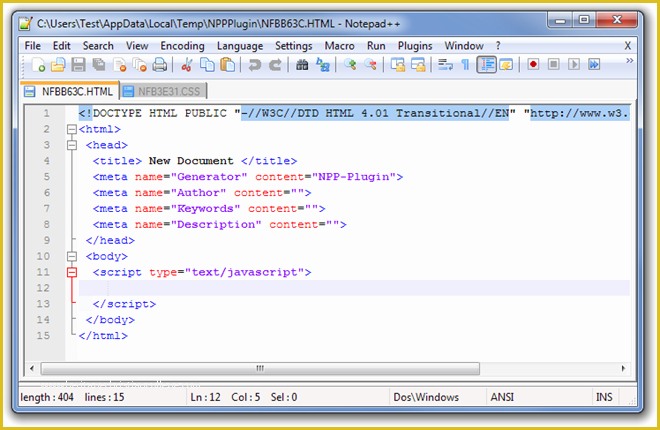
Task: Click the Print icon in the toolbar
Action: coord(158,65)
